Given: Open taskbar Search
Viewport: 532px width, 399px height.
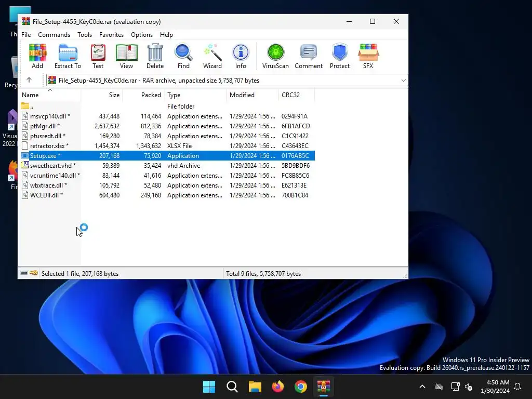Looking at the screenshot, I should pyautogui.click(x=232, y=387).
